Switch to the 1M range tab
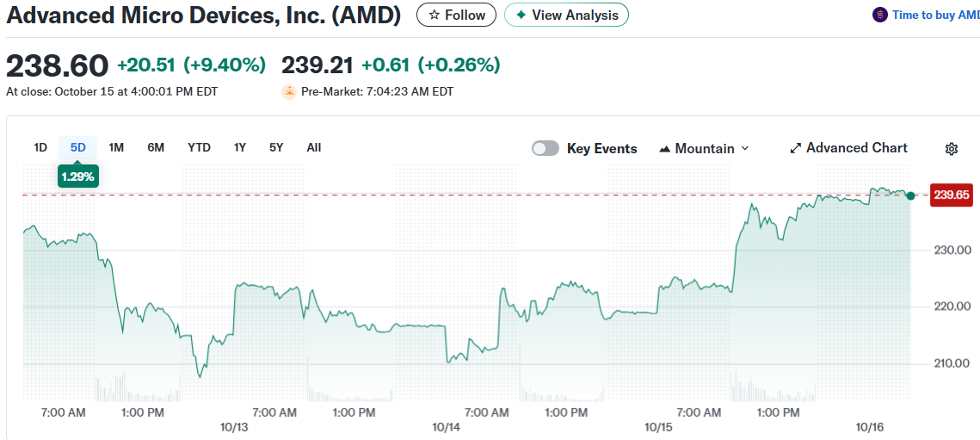This screenshot has height=440, width=980. 116,147
